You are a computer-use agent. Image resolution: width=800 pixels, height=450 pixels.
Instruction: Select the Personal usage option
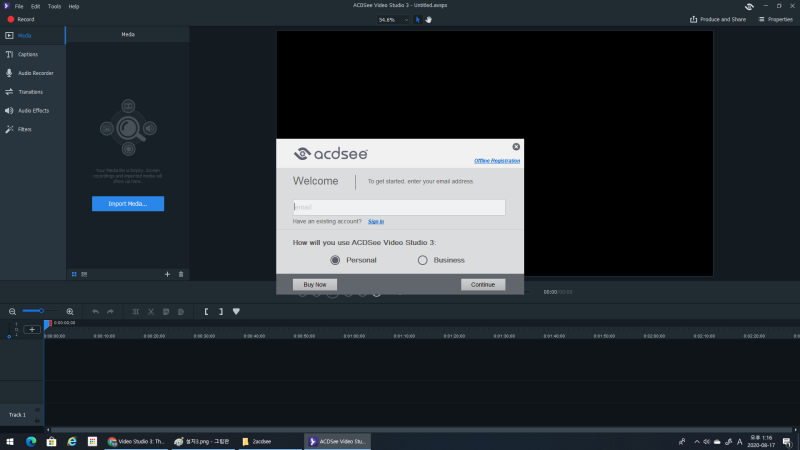coord(353,260)
